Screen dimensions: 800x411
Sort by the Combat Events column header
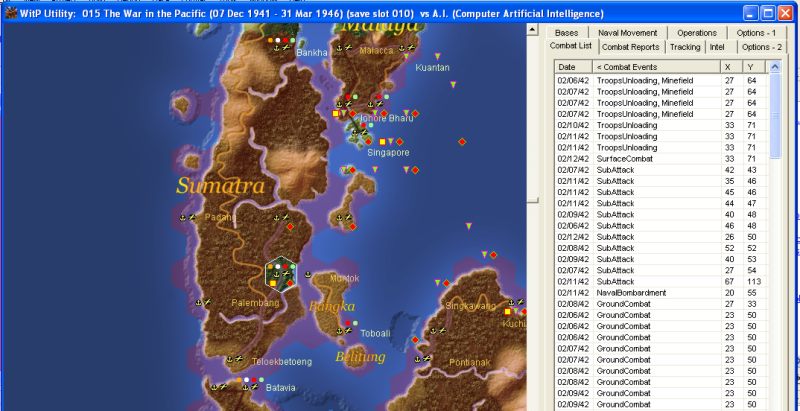(657, 67)
